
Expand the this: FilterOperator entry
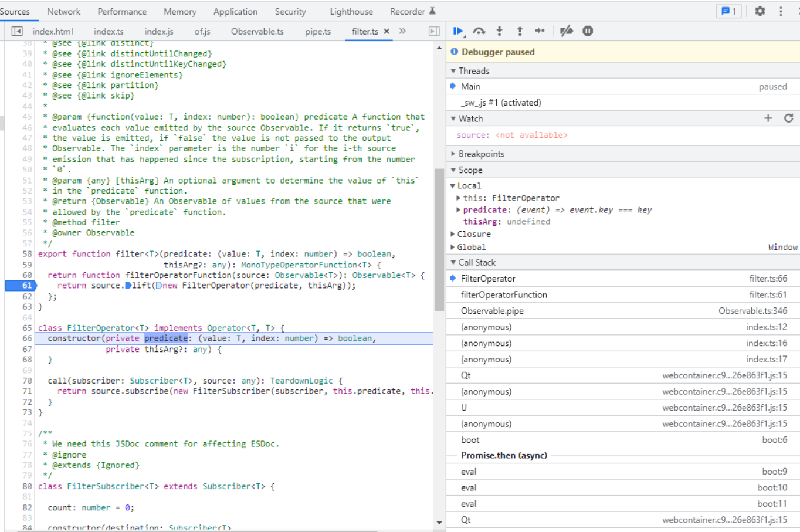[x=458, y=198]
